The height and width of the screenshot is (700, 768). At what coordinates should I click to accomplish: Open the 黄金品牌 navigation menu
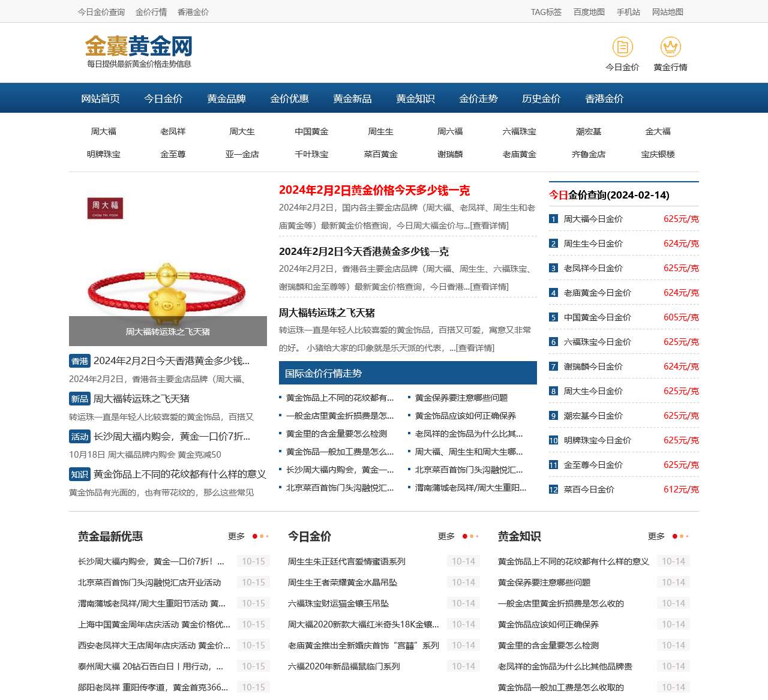click(226, 98)
